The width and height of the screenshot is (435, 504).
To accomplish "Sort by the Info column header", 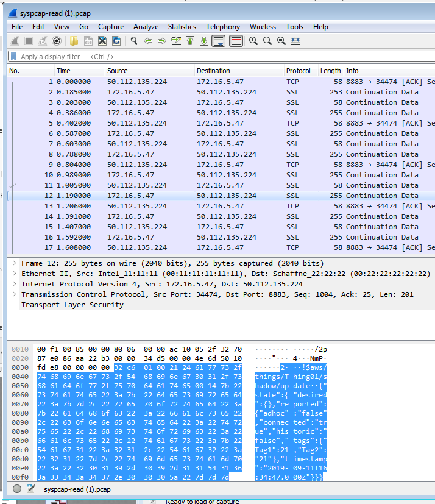I will click(x=389, y=71).
